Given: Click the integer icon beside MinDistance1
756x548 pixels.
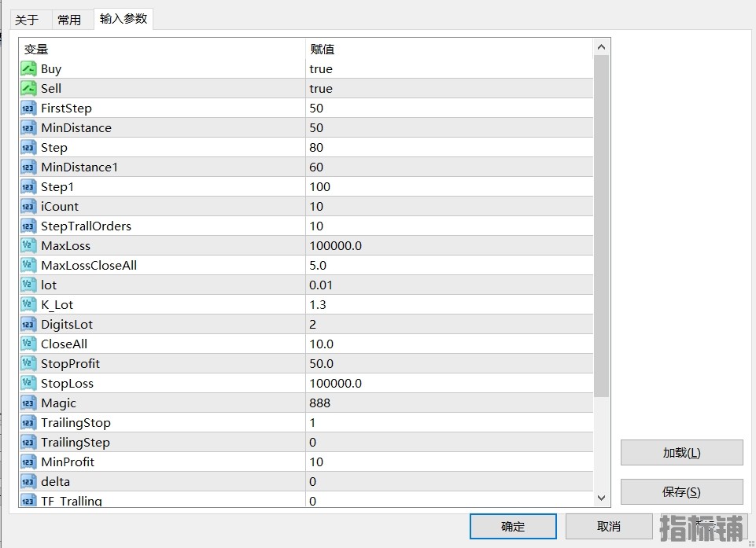Looking at the screenshot, I should click(x=28, y=167).
